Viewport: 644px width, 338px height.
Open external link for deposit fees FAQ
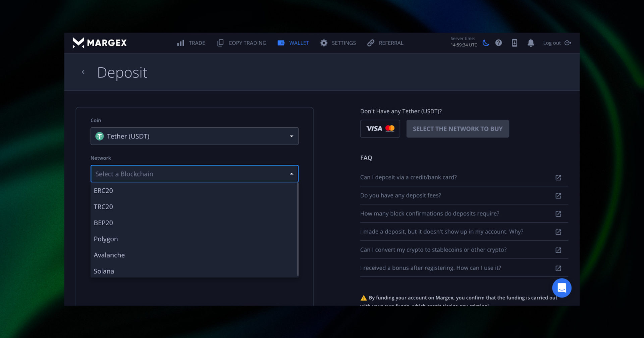pos(558,196)
